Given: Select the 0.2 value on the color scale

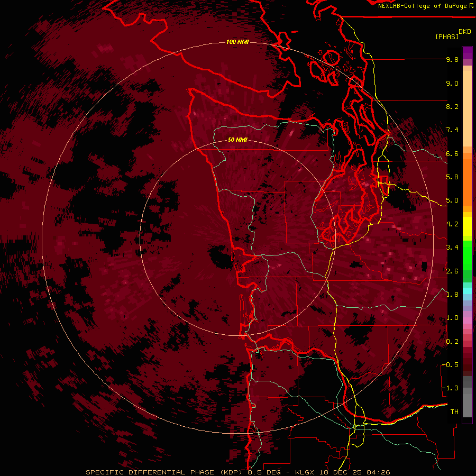Looking at the screenshot, I should click(452, 342).
